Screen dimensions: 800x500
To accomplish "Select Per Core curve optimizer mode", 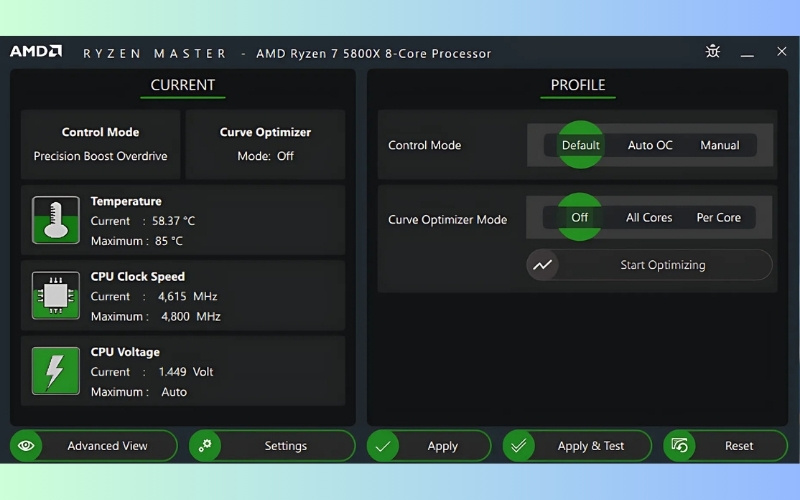I will [720, 217].
